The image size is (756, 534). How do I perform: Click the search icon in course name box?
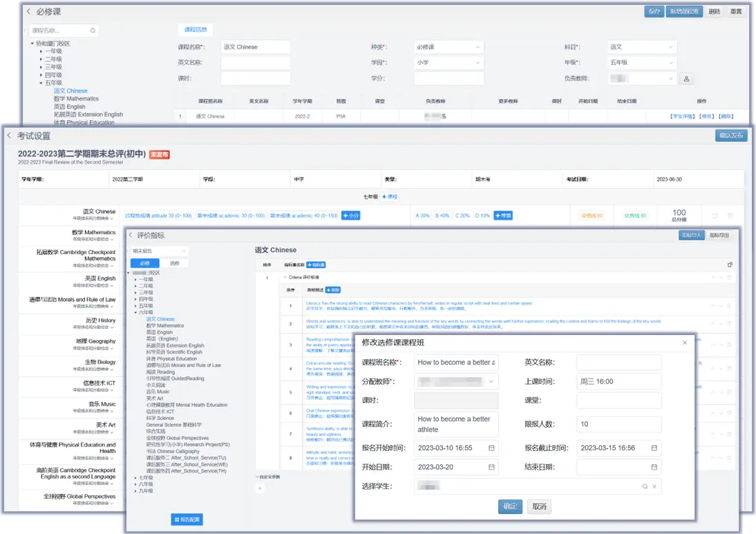[x=93, y=31]
